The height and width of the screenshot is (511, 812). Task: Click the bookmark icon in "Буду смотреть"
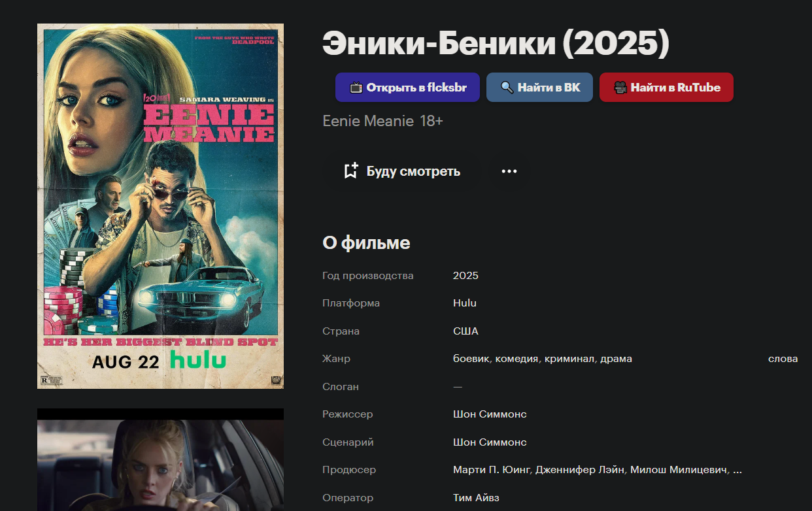click(x=351, y=171)
